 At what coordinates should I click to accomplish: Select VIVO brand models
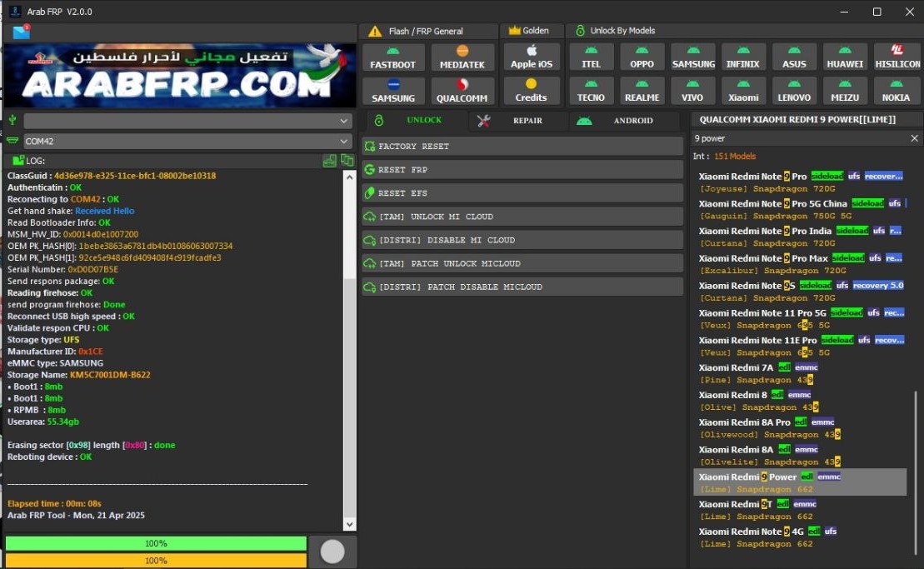(x=693, y=91)
